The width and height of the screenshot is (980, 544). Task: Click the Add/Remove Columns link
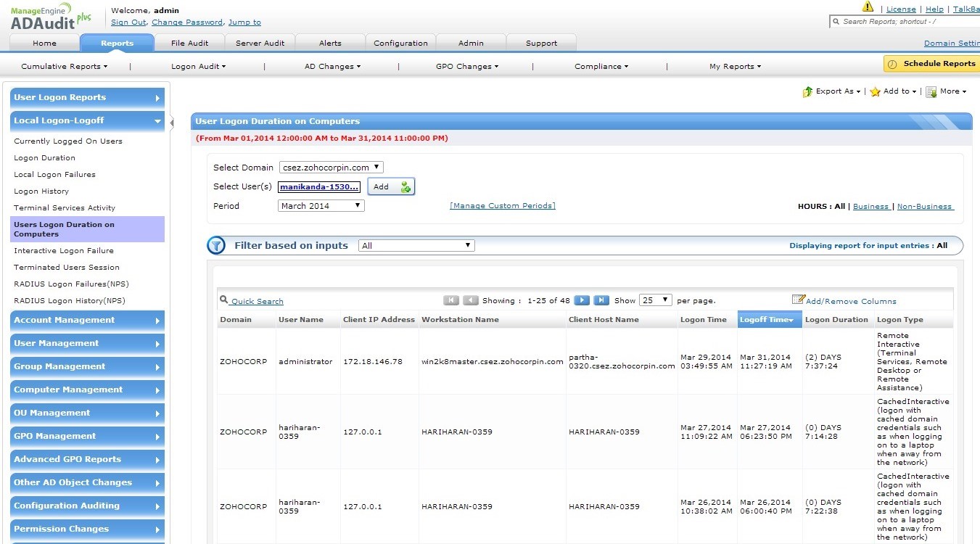851,301
